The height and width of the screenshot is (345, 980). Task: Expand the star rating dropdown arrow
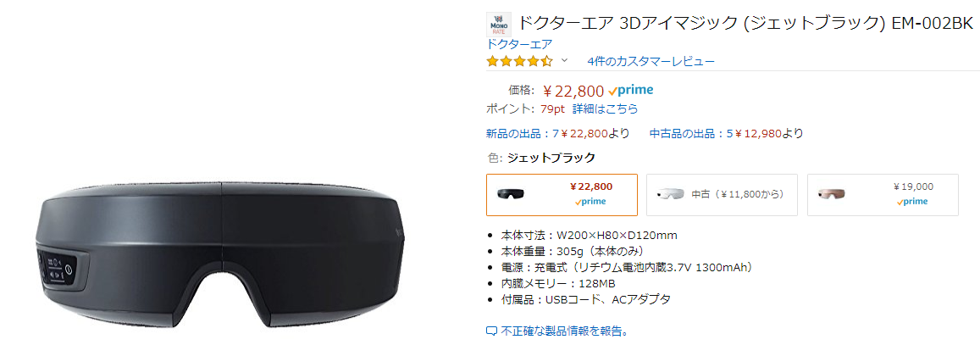tap(564, 61)
